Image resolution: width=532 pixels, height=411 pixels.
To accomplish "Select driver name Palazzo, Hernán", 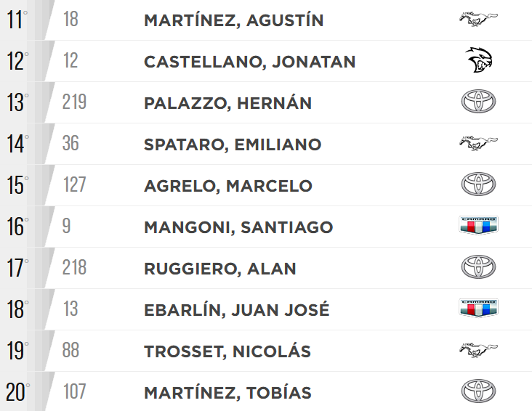I will 227,103.
